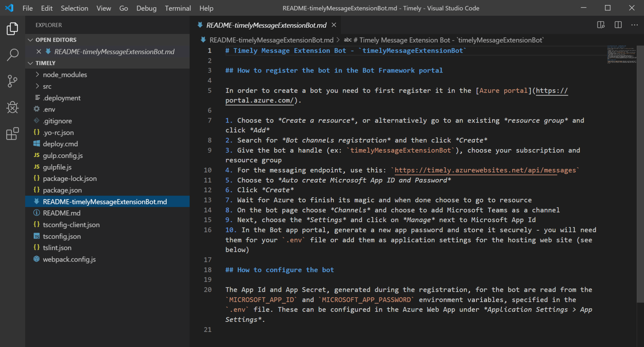Close file from Open Editors list
The image size is (644, 347).
click(38, 51)
